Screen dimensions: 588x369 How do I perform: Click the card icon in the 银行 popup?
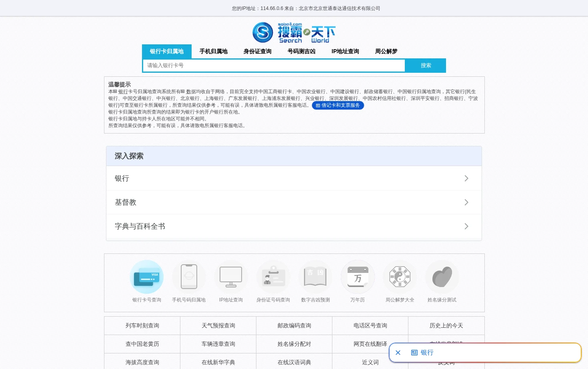point(414,353)
